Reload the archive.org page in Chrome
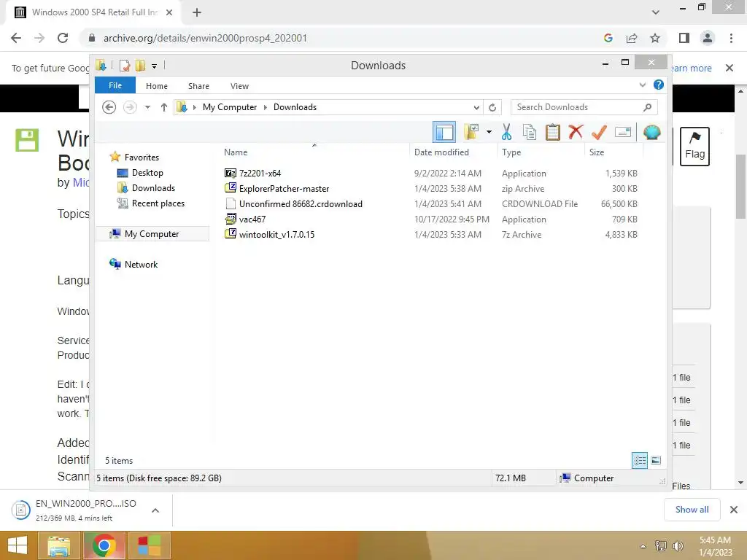 63,38
